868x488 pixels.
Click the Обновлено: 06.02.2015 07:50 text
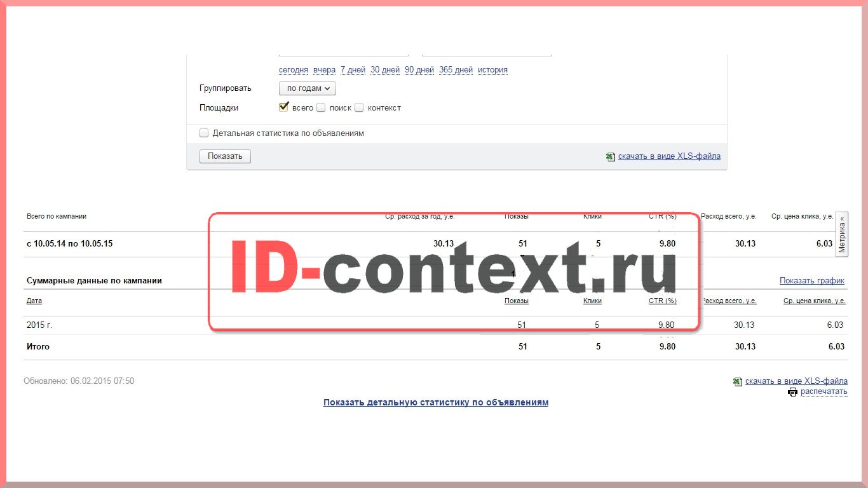79,381
